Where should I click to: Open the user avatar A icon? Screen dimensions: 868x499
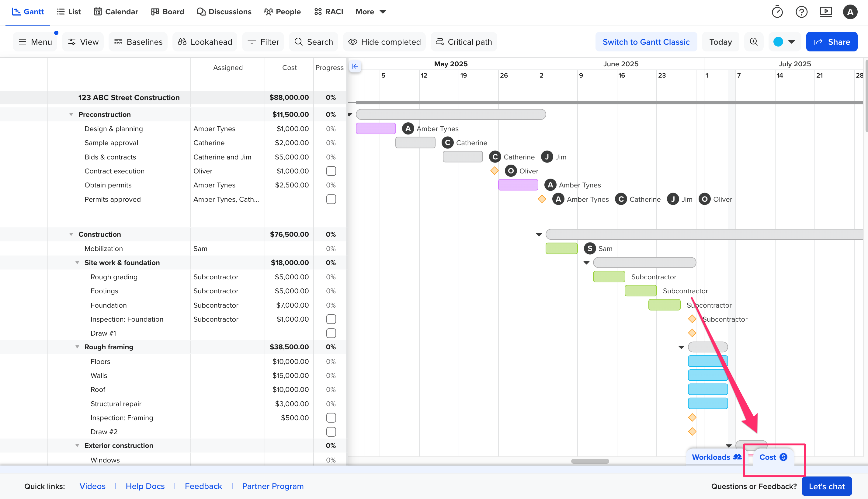pos(850,12)
